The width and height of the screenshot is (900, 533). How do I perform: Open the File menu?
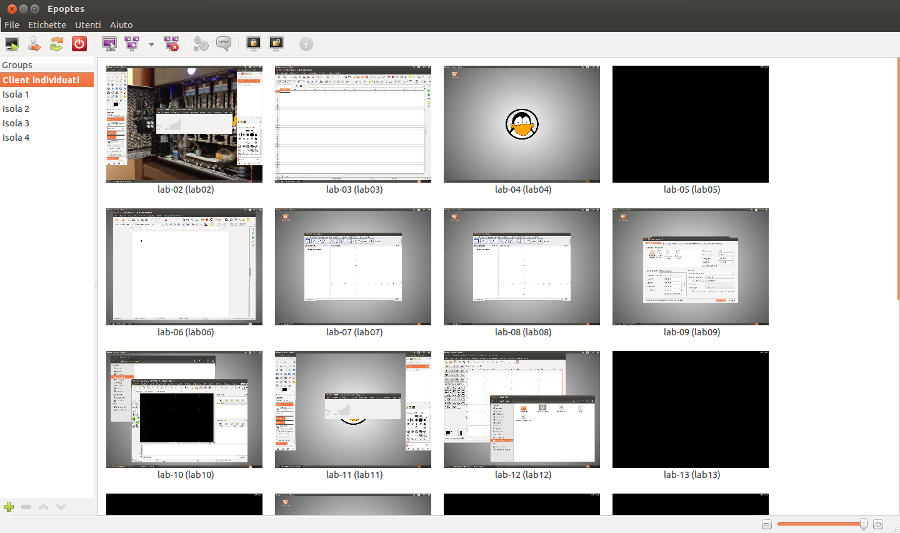(x=12, y=24)
